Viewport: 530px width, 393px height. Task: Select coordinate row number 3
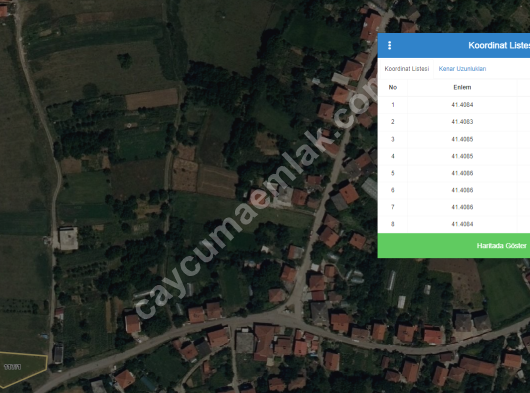point(454,139)
